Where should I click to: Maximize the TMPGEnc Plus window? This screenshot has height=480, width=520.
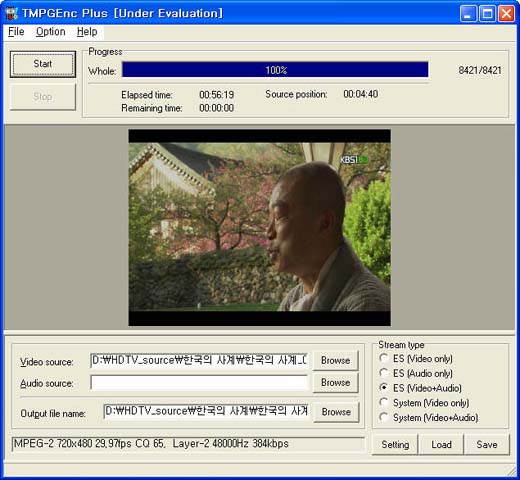point(487,14)
